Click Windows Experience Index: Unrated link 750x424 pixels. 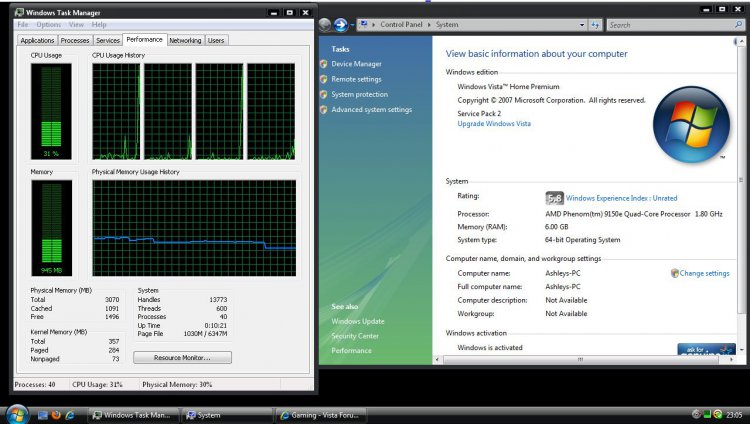pos(621,198)
